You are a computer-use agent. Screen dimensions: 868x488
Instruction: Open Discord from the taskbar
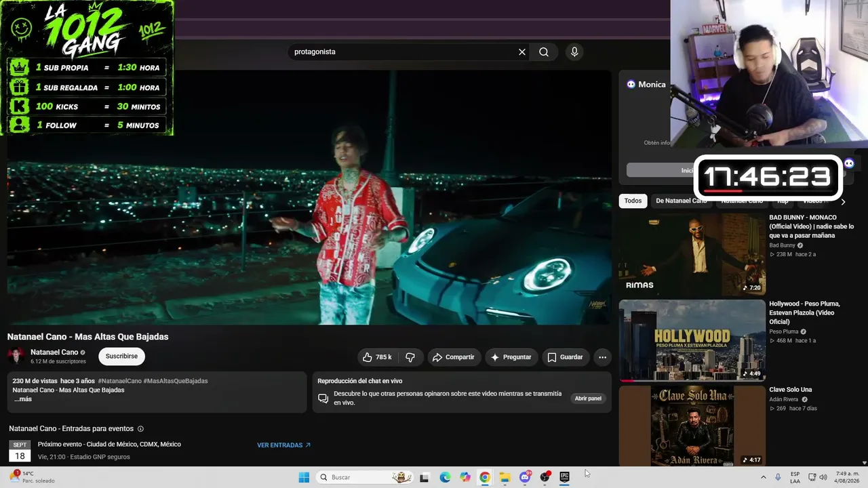coord(525,477)
